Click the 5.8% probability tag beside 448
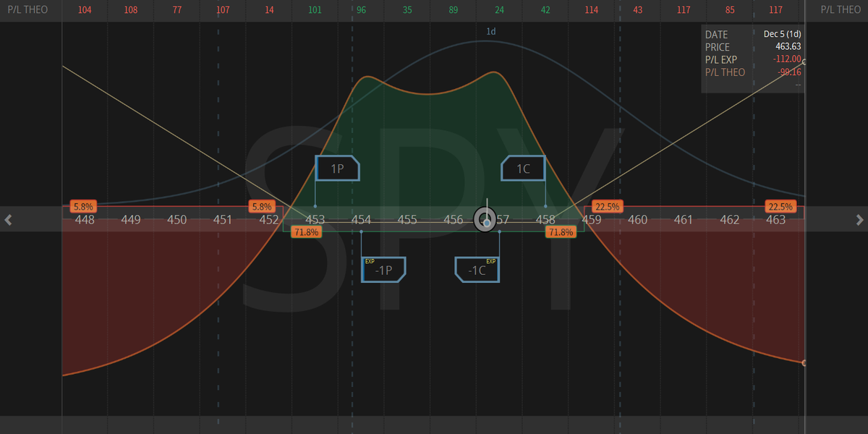Screen dimensions: 868x434 click(84, 207)
